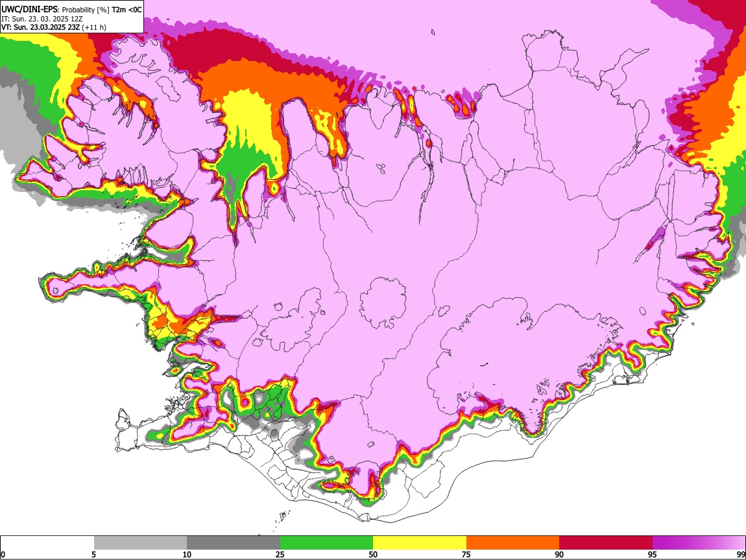Click the orange 75–90% legend swatch

point(512,543)
